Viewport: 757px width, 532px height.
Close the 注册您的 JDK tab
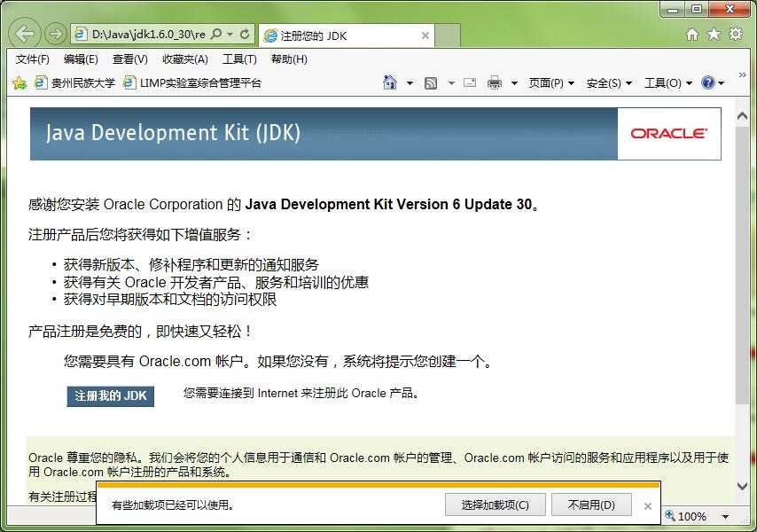[425, 35]
